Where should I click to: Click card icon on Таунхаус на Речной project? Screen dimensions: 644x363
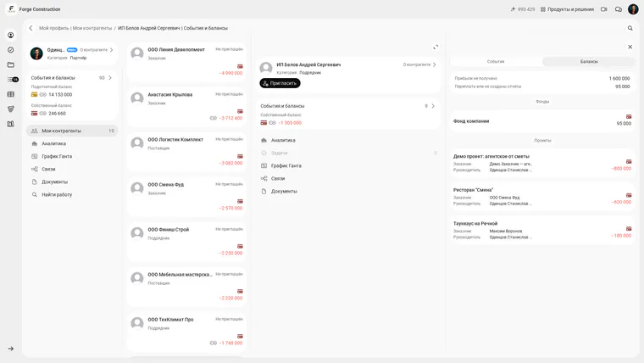pyautogui.click(x=629, y=228)
